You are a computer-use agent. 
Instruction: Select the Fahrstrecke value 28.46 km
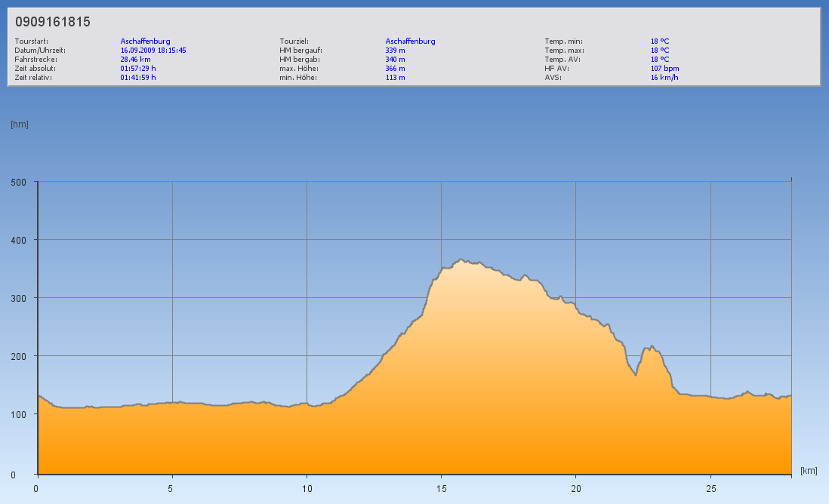[135, 59]
